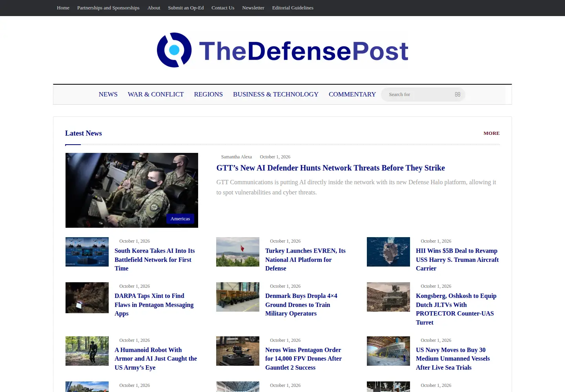Open the About page link
The height and width of the screenshot is (392, 565).
click(x=154, y=8)
